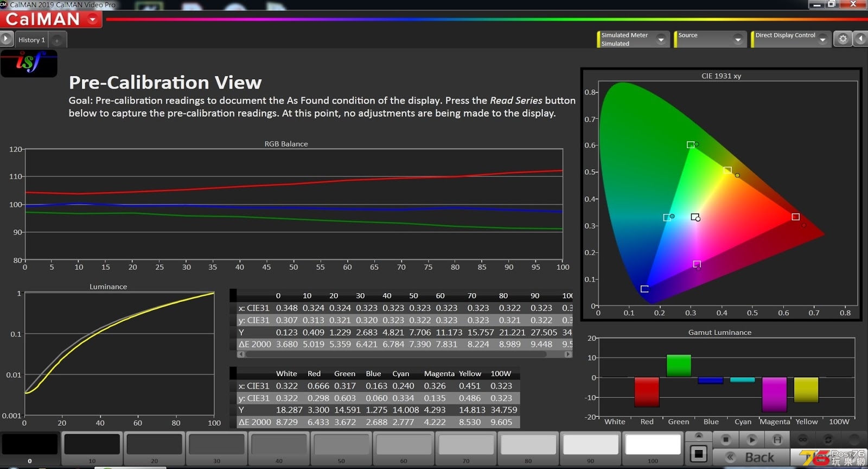
Task: Click the yellow target square in CIE chart
Action: 727,170
